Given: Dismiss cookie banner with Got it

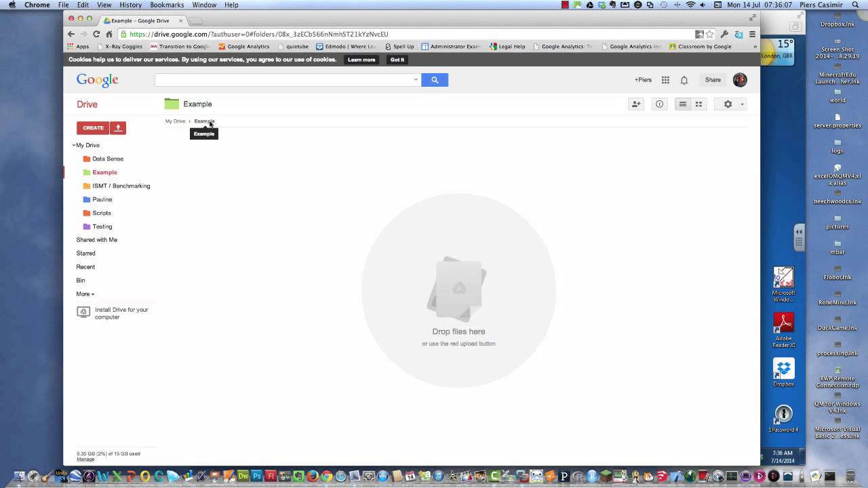Looking at the screenshot, I should 397,60.
